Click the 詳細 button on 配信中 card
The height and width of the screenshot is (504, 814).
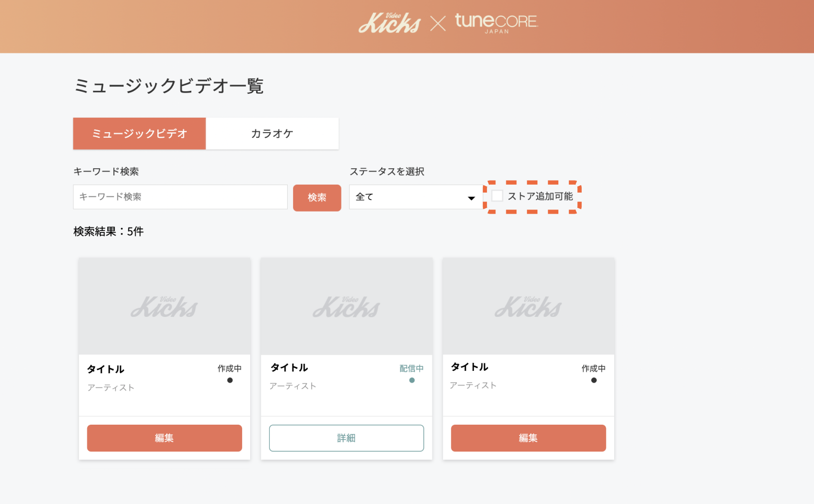(x=347, y=438)
